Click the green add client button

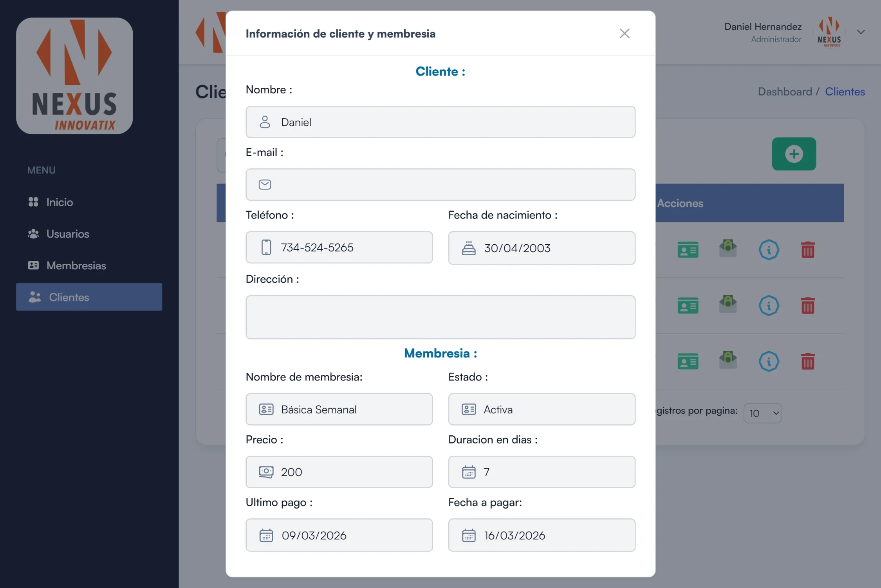(794, 154)
